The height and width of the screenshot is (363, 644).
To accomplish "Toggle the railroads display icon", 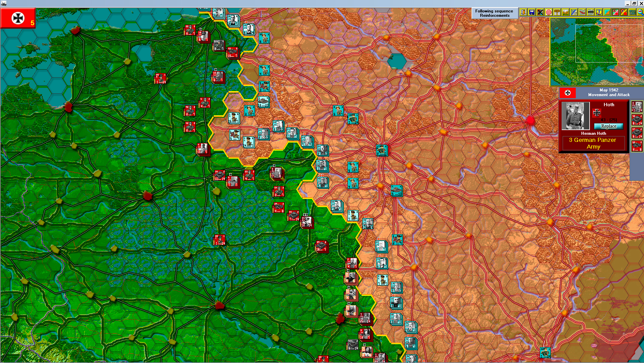I will click(590, 12).
